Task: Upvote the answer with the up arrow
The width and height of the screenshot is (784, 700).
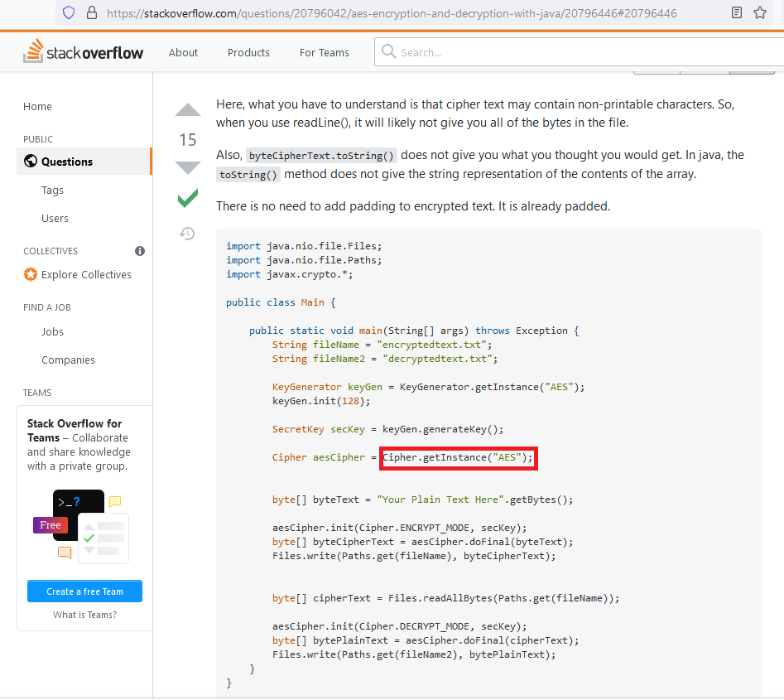Action: [187, 109]
